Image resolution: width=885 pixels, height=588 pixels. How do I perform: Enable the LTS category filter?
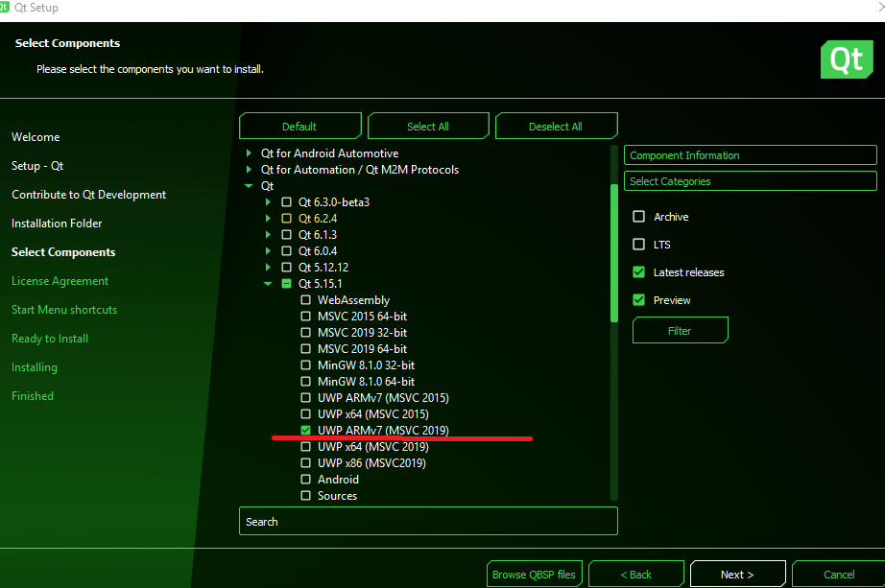[639, 245]
